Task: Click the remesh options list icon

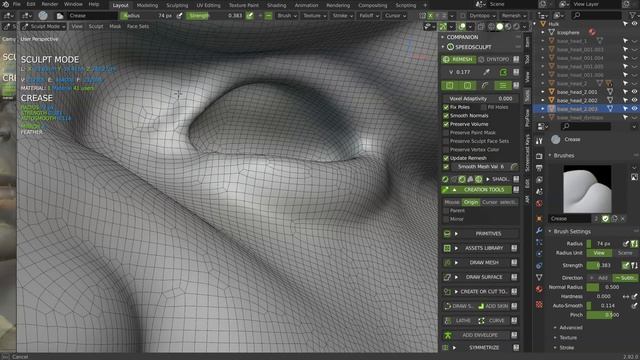Action: click(x=503, y=85)
